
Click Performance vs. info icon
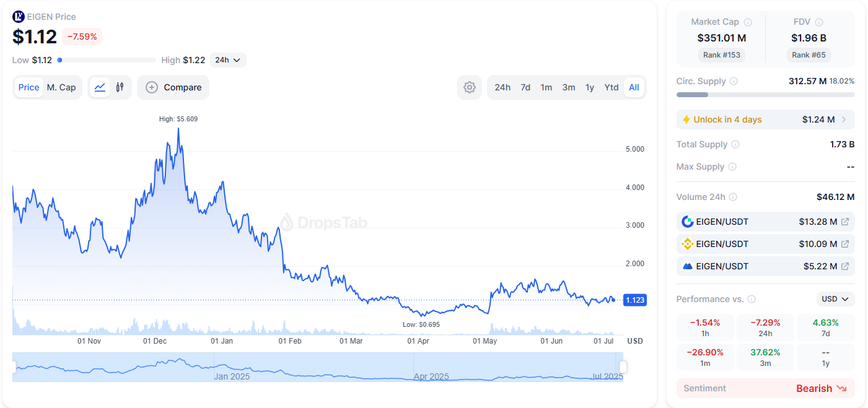752,299
